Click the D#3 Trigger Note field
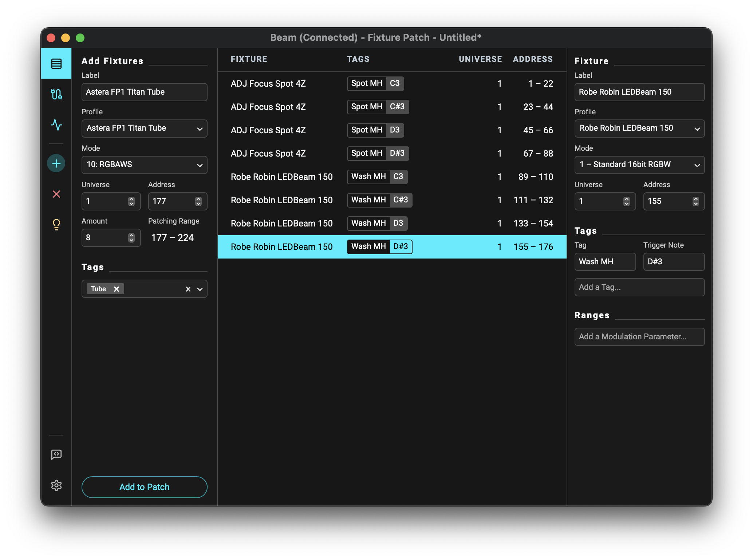This screenshot has width=753, height=560. click(674, 262)
